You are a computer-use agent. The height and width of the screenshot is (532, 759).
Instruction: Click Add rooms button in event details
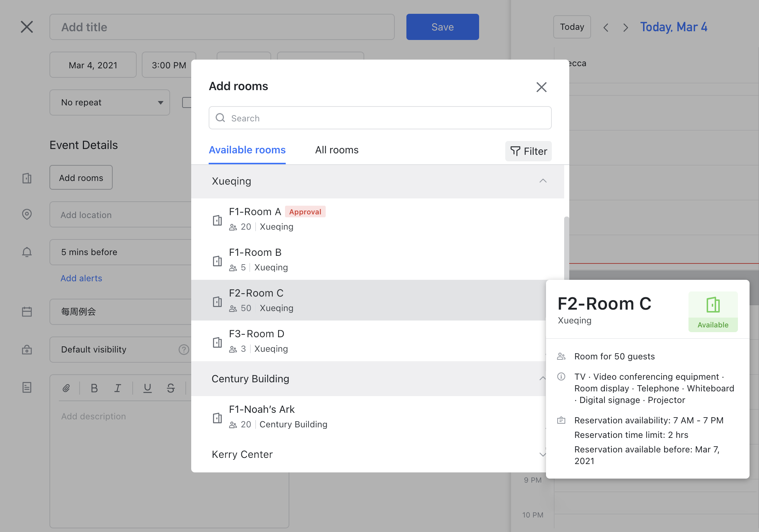81,178
